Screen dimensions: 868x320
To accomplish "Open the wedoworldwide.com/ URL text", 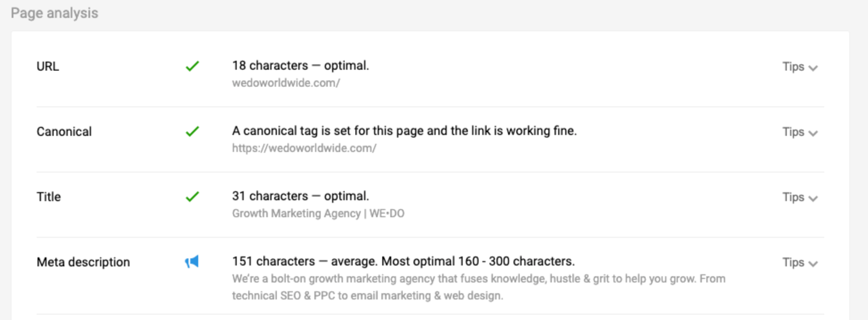I will coord(286,83).
